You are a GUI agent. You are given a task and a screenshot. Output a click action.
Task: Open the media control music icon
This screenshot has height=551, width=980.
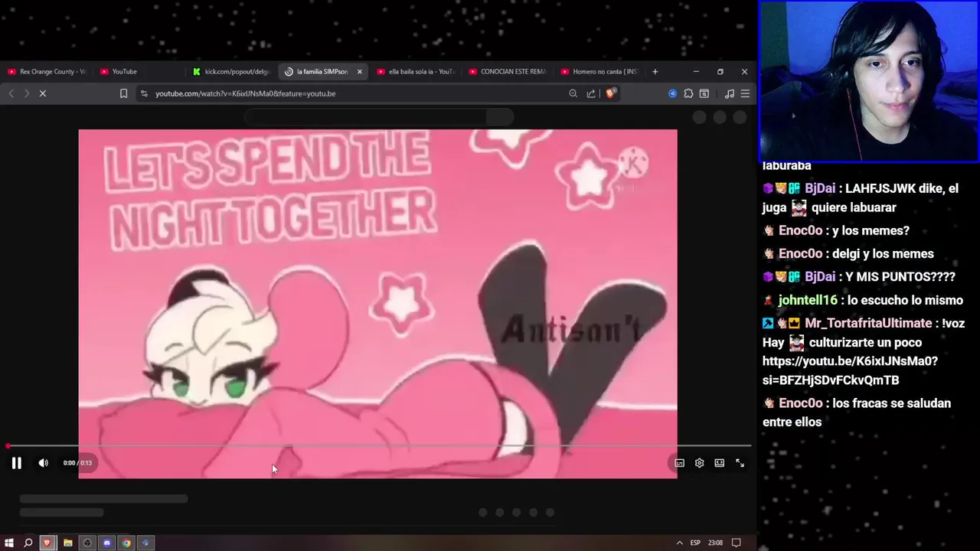[729, 93]
